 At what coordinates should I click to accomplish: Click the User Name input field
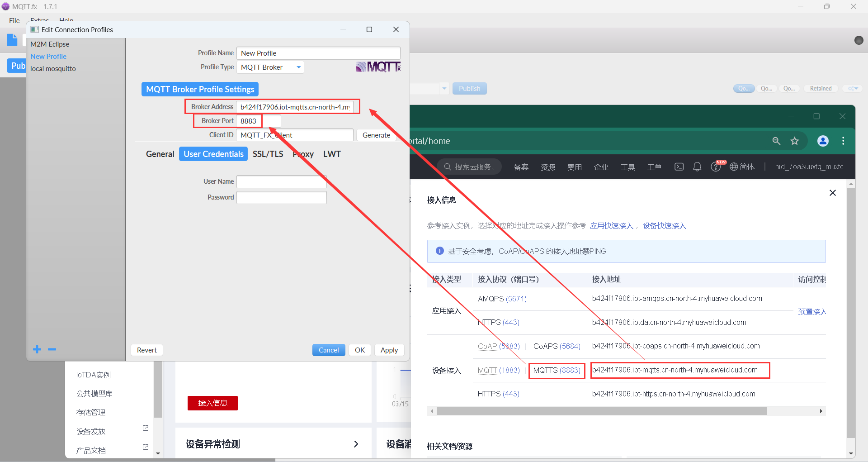[x=281, y=181]
